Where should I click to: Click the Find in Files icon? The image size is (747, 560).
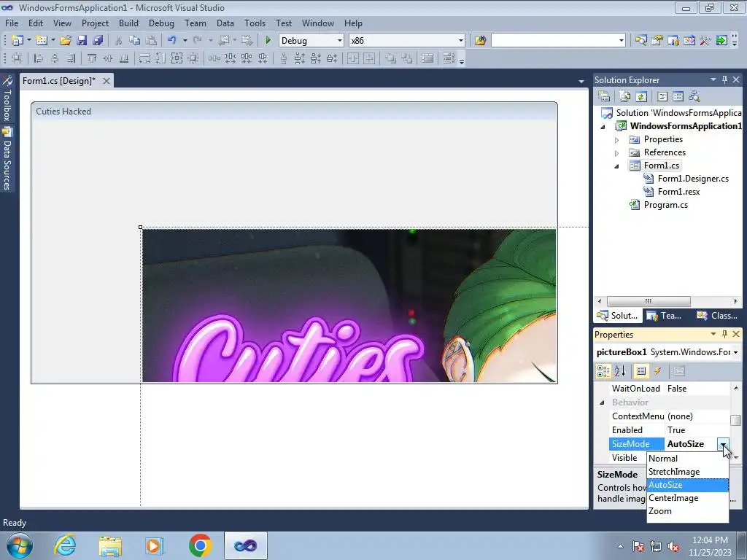point(480,41)
